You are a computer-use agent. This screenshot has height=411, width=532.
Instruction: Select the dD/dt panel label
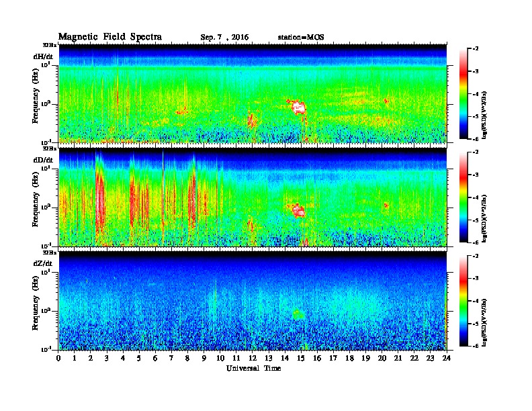(x=43, y=160)
